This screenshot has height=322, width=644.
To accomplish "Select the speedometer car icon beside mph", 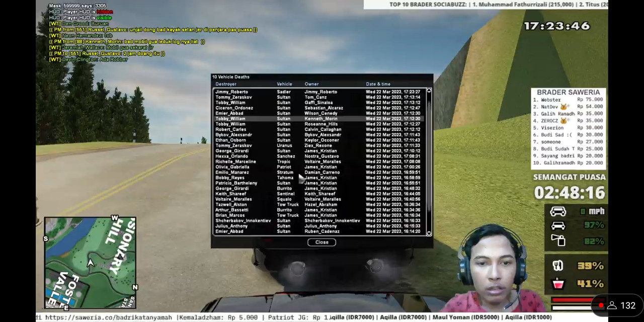I will click(558, 211).
